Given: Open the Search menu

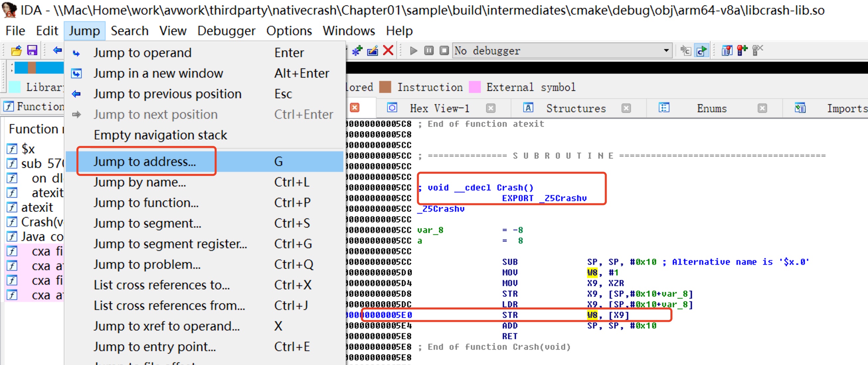Looking at the screenshot, I should [130, 31].
